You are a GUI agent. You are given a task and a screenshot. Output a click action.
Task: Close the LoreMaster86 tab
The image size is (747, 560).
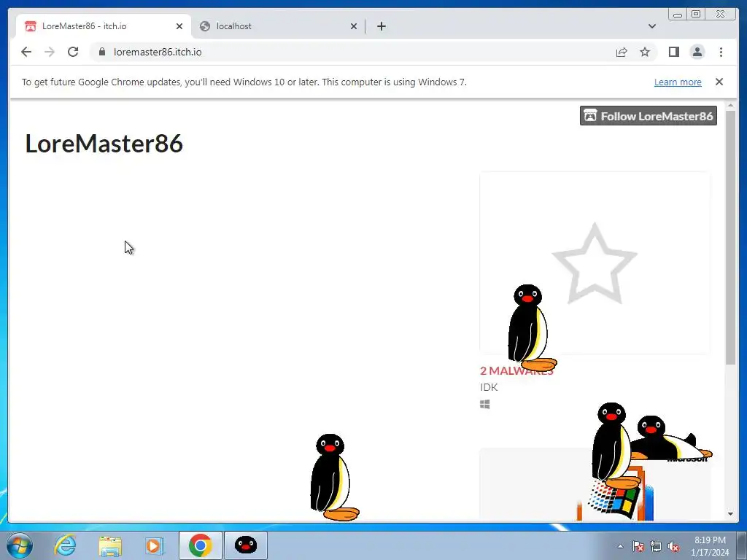[179, 26]
